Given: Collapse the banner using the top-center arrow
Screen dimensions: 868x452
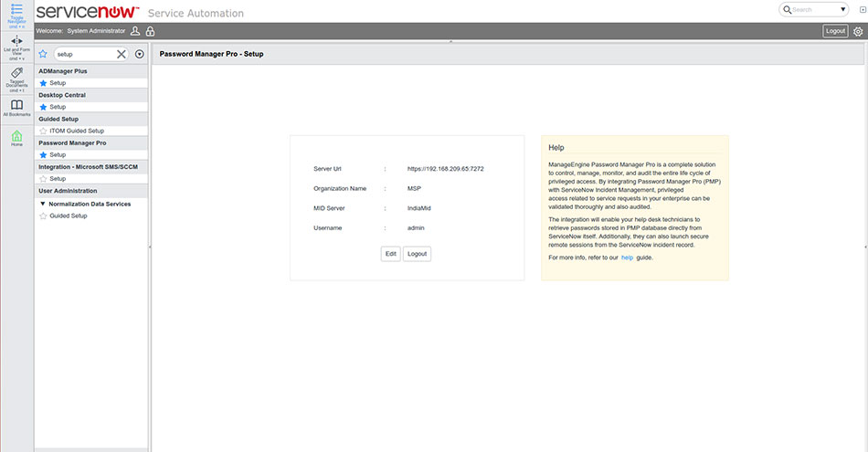Looking at the screenshot, I should 450,41.
